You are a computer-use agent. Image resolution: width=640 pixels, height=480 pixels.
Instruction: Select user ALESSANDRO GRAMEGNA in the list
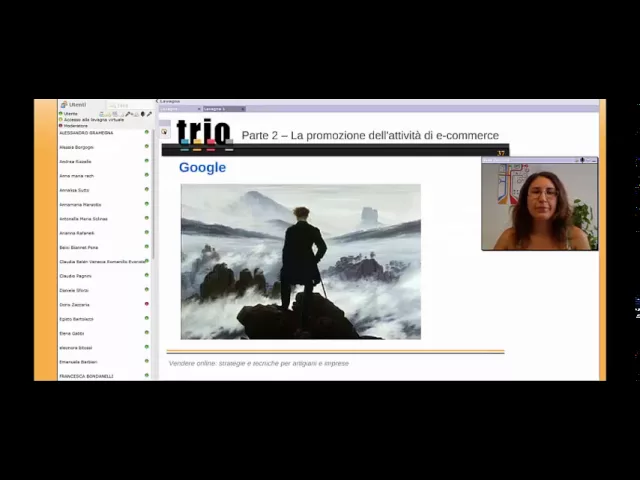pos(86,133)
